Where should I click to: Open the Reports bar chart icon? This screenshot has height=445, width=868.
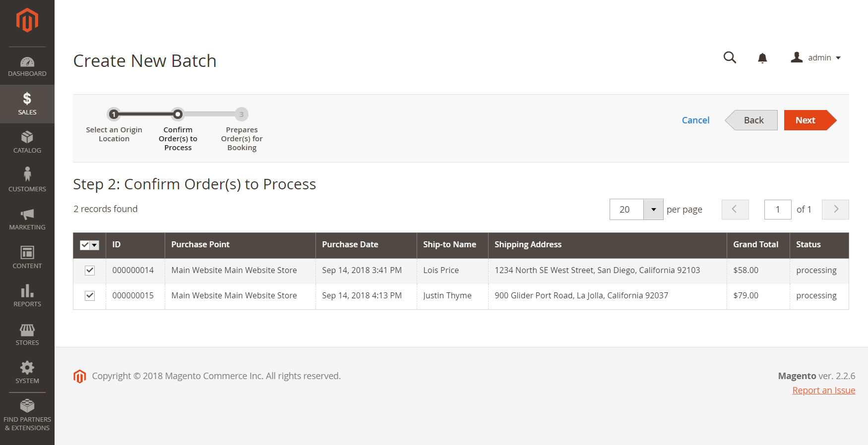(27, 290)
